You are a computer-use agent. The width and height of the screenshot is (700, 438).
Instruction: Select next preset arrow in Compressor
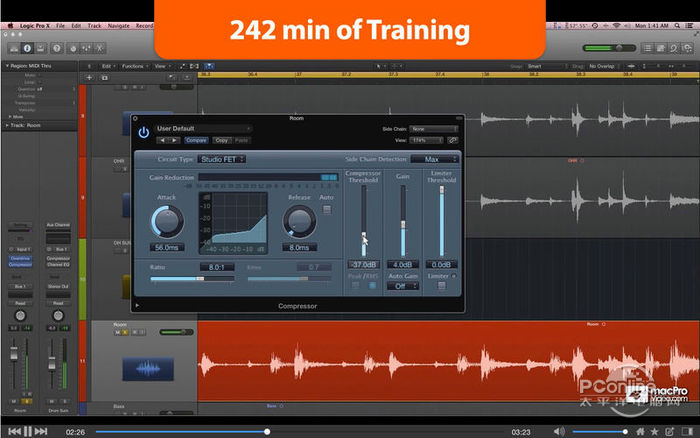click(174, 140)
